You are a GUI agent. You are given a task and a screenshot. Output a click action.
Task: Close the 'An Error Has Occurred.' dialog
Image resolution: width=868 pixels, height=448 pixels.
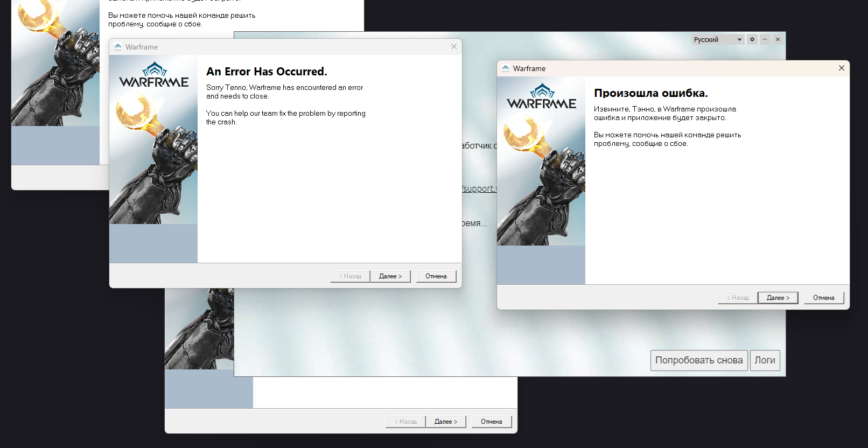tap(454, 46)
